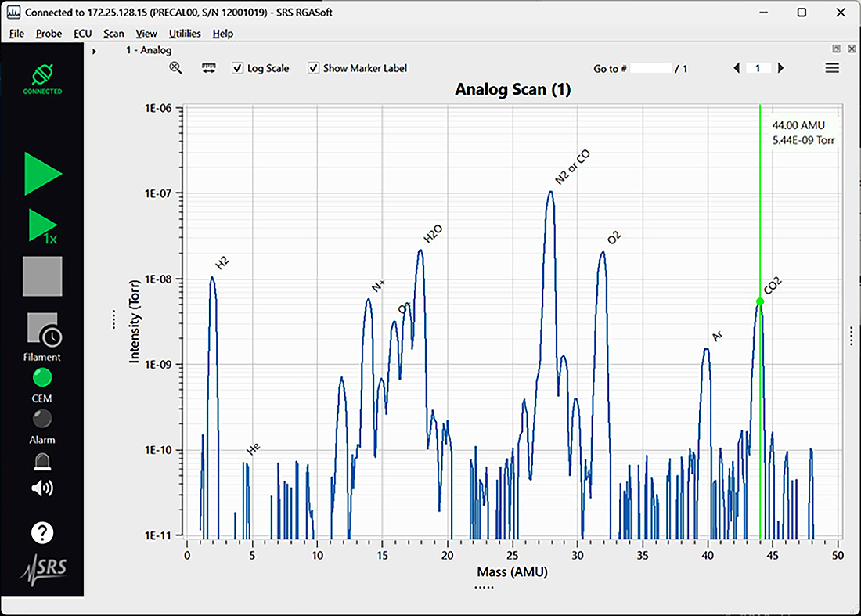This screenshot has width=861, height=616.
Task: Click the fit axis range icon
Action: pyautogui.click(x=209, y=68)
